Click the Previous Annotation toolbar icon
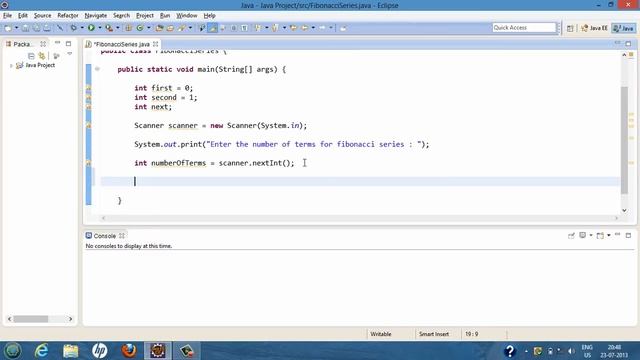The width and height of the screenshot is (640, 360). point(275,28)
